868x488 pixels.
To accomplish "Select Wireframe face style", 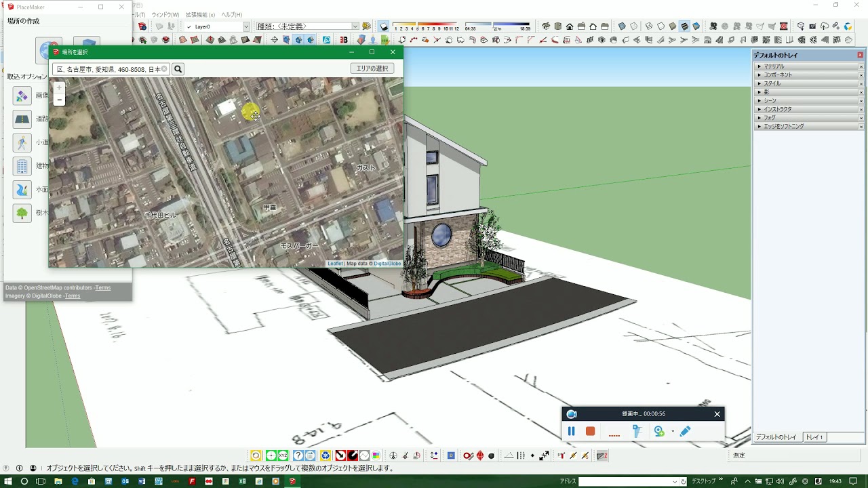I will (x=648, y=26).
